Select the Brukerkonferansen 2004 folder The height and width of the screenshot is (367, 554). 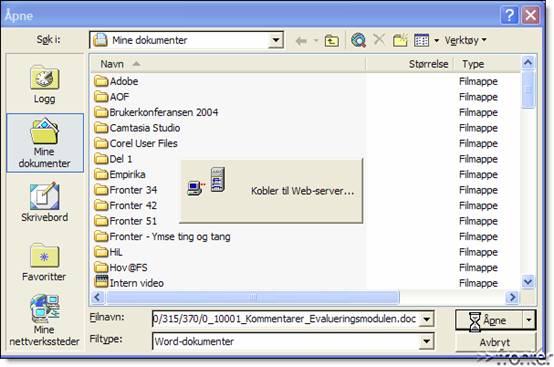(156, 112)
